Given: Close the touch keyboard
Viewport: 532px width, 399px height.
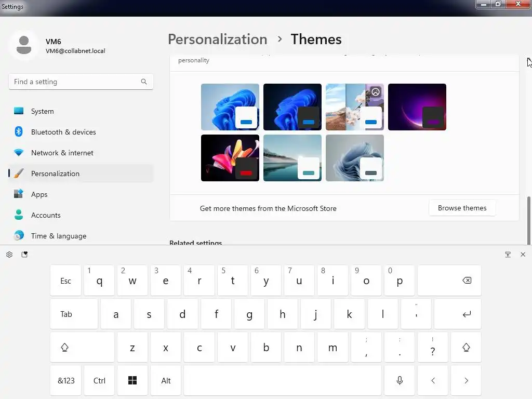Looking at the screenshot, I should pyautogui.click(x=523, y=255).
